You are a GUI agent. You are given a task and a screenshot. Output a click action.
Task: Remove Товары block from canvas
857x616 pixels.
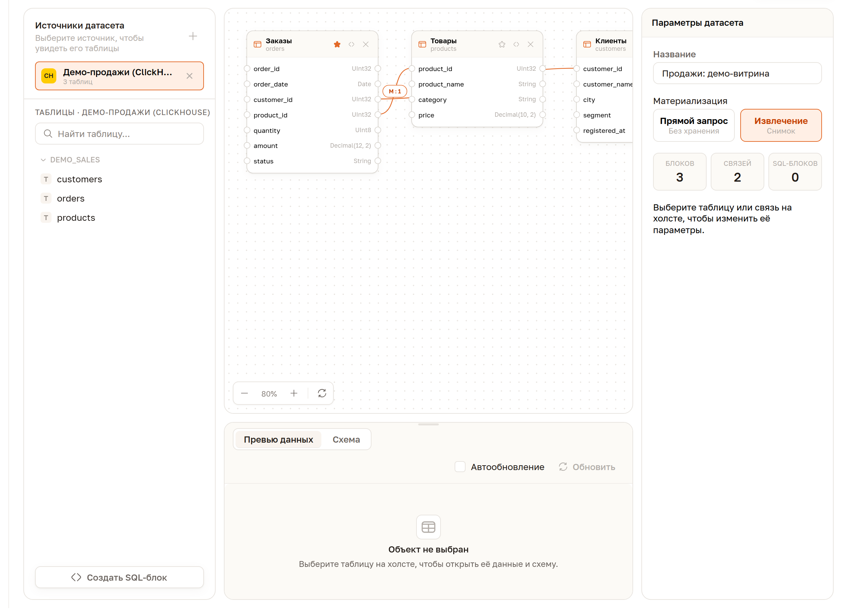tap(530, 44)
